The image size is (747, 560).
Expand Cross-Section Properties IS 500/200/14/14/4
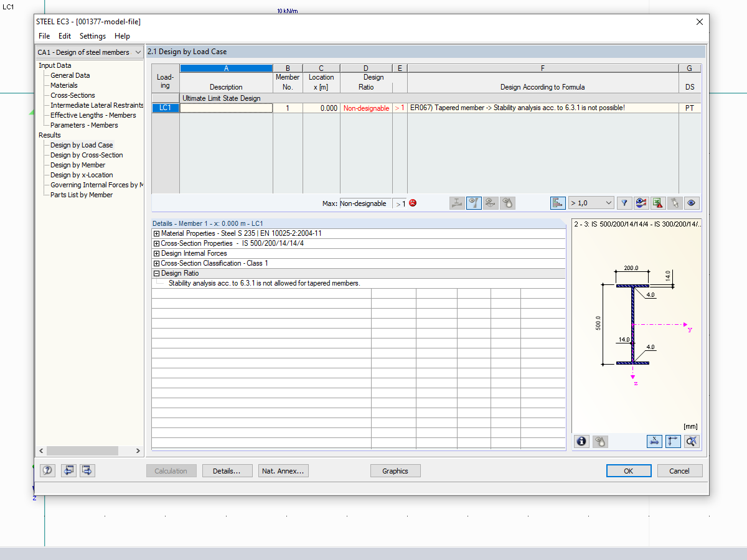[156, 243]
